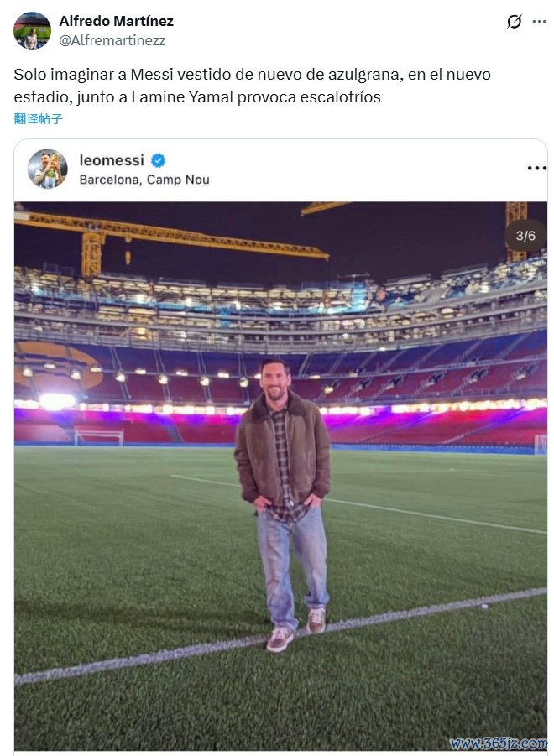This screenshot has height=756, width=554.
Task: Click the blue verified badge beside leomessi
Action: click(158, 160)
